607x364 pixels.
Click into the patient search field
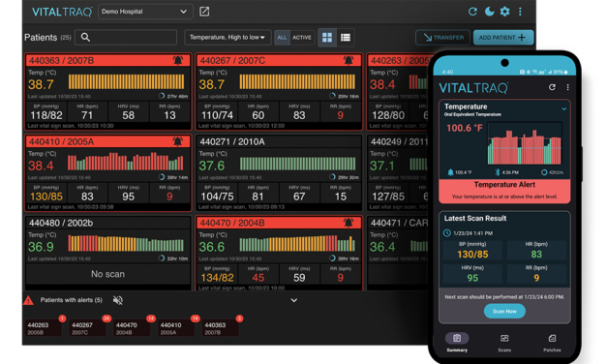(126, 37)
